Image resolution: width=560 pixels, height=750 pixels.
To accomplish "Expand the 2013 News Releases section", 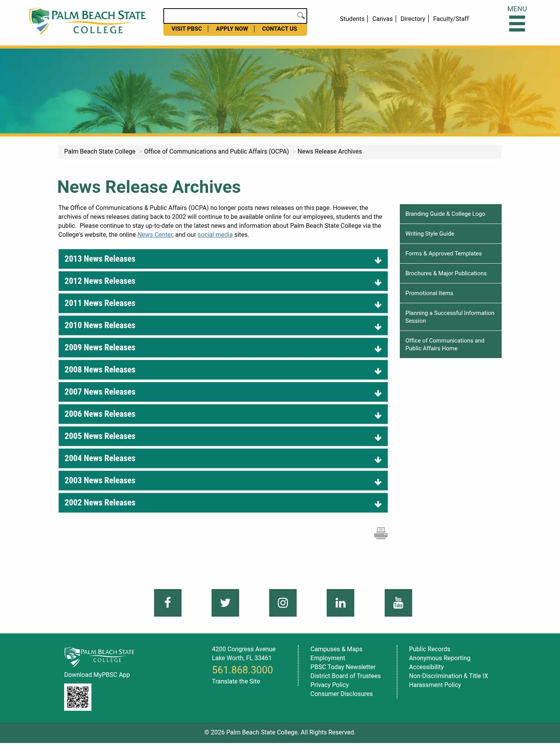I will click(223, 259).
